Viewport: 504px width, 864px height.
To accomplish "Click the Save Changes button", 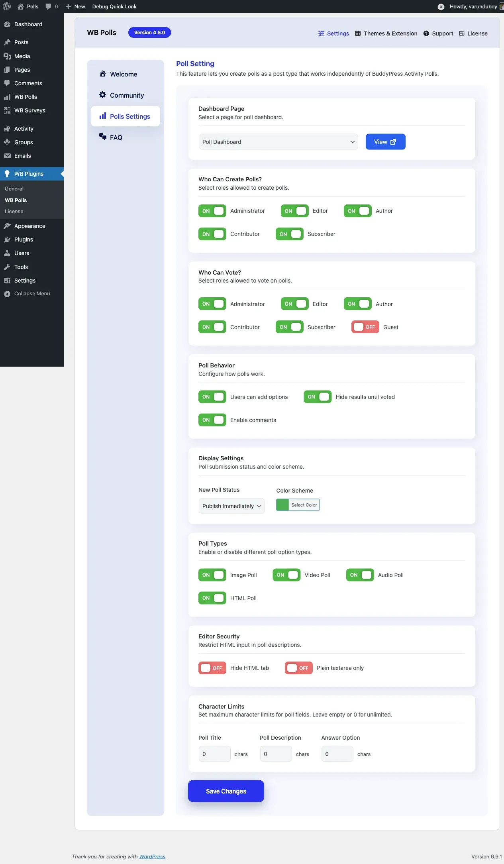I will click(226, 791).
